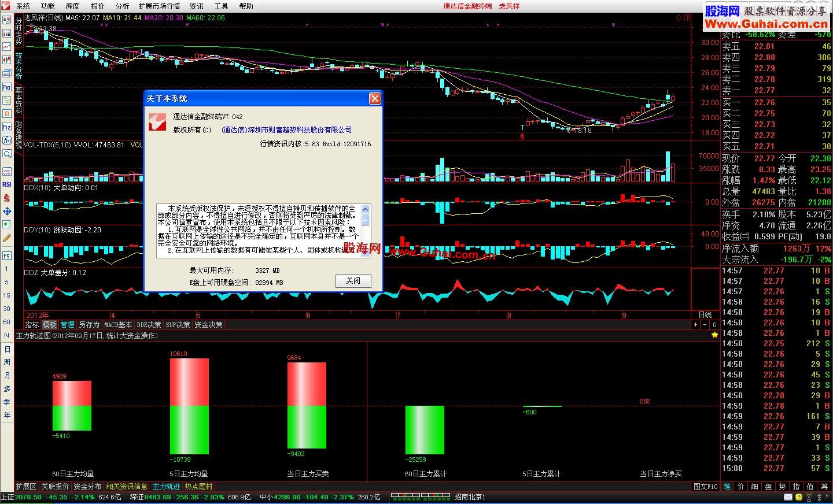
Task: Select the 周 weekly period button
Action: tap(7, 362)
